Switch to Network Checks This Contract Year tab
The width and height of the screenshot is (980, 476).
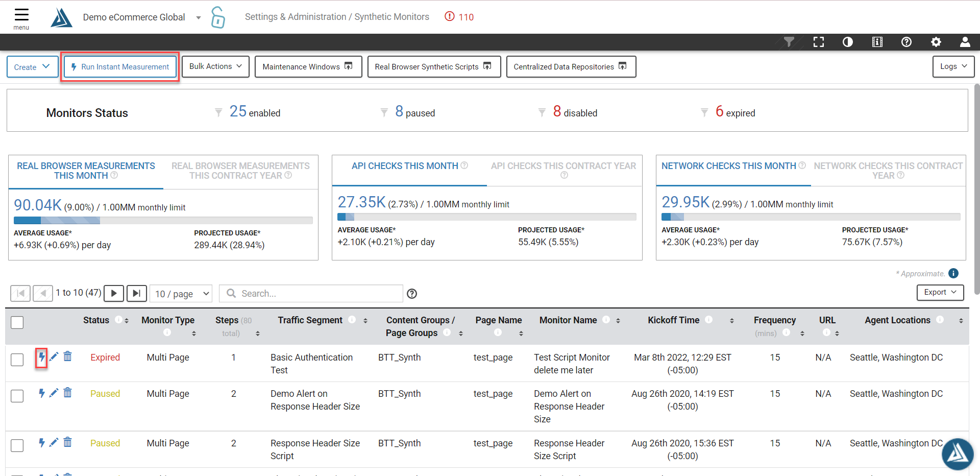(x=888, y=171)
